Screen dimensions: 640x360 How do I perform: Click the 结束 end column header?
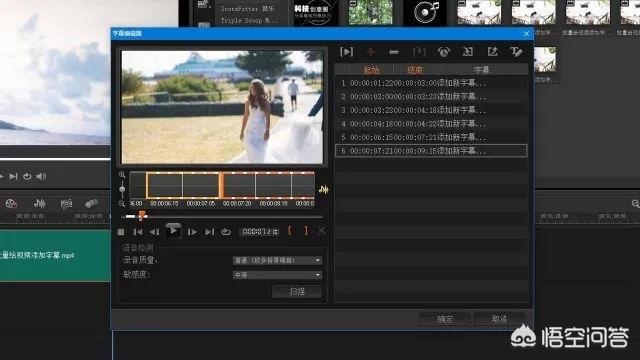(x=415, y=70)
